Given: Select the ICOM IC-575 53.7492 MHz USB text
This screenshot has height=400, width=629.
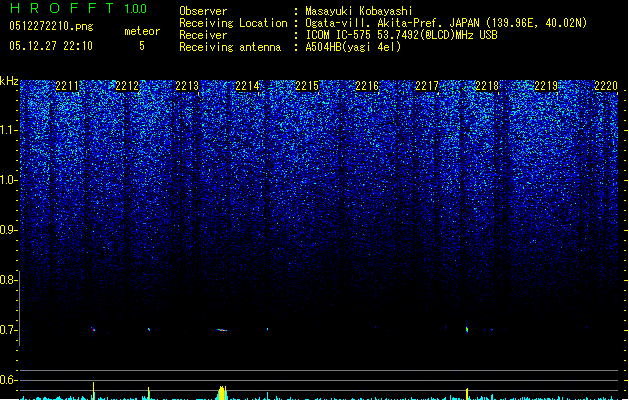Looking at the screenshot, I should pyautogui.click(x=401, y=35).
